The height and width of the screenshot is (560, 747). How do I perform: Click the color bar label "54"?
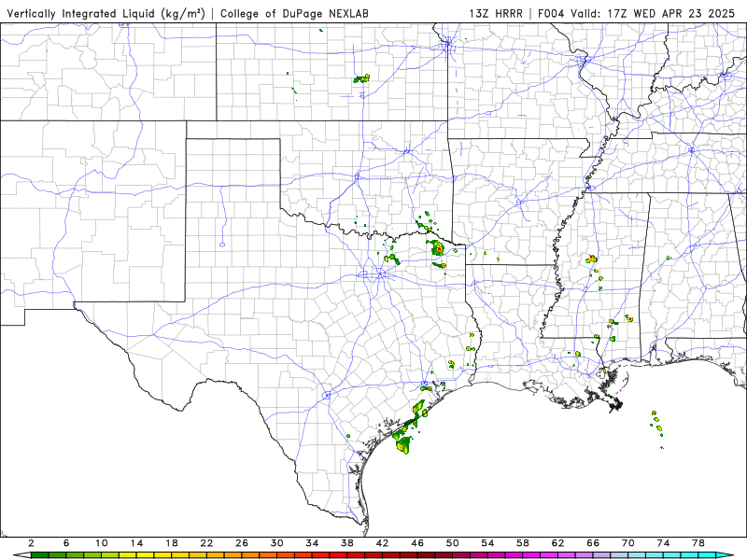tap(487, 543)
